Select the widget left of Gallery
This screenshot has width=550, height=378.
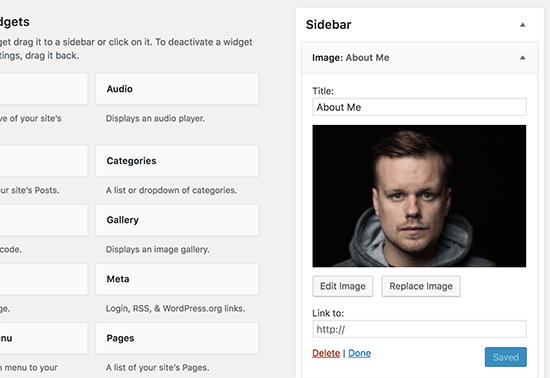pyautogui.click(x=44, y=220)
